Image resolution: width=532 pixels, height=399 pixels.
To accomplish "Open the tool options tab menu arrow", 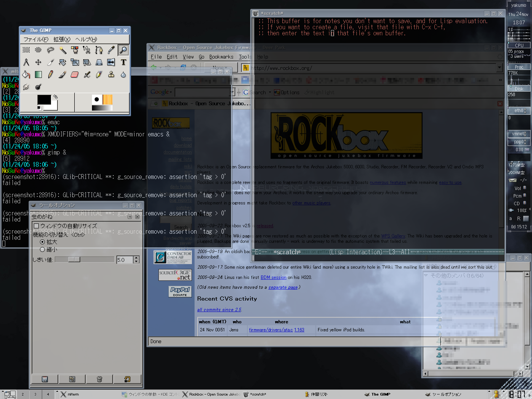I will [x=130, y=217].
